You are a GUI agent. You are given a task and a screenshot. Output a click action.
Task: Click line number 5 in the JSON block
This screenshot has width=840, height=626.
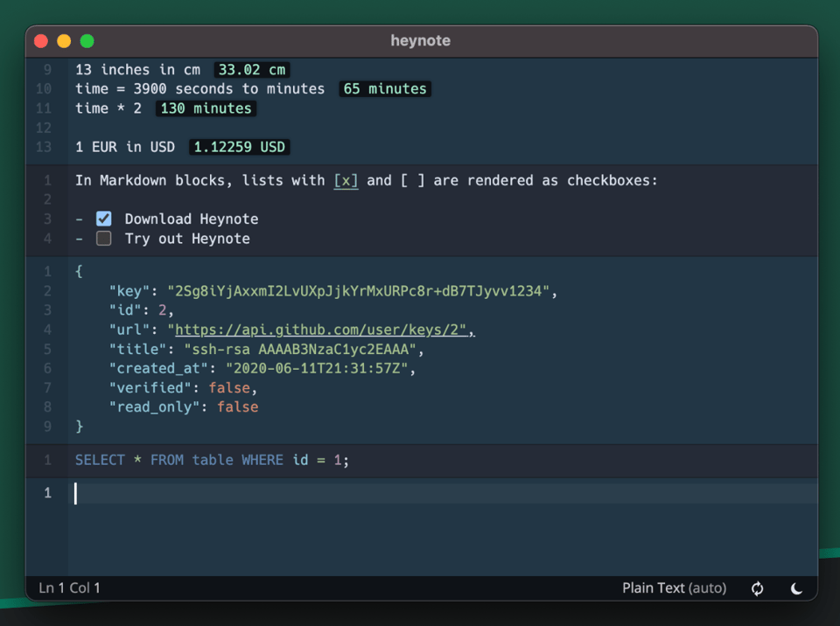click(x=47, y=349)
